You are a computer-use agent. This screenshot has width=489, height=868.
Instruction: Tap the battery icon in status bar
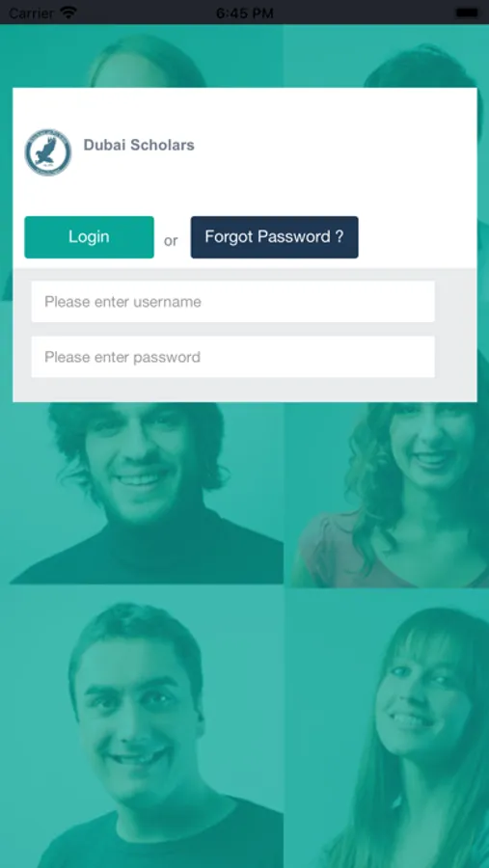pos(468,13)
